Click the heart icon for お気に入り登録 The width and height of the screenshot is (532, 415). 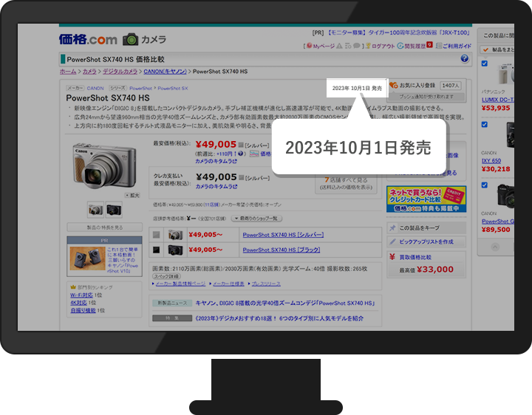click(394, 86)
